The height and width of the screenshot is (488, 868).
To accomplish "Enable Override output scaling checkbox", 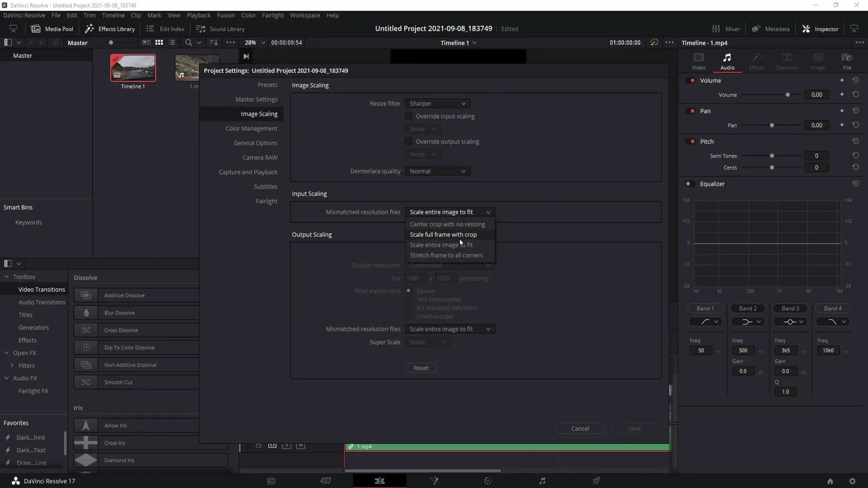I will (409, 141).
